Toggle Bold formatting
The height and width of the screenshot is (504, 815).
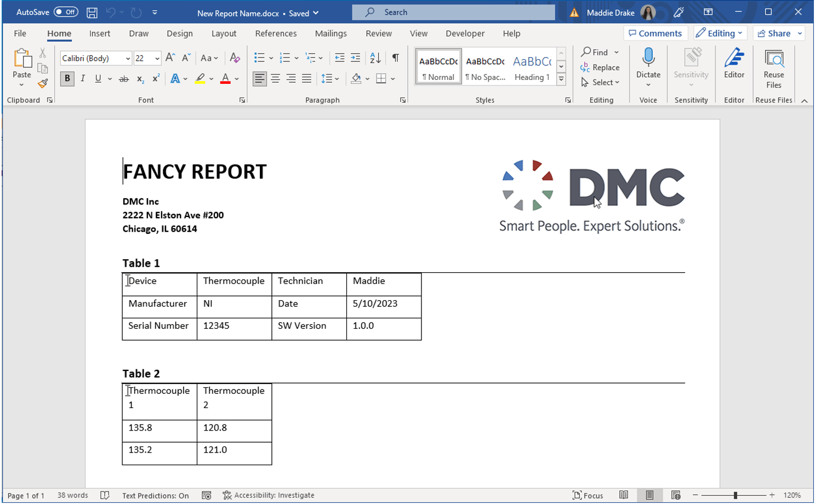point(67,79)
